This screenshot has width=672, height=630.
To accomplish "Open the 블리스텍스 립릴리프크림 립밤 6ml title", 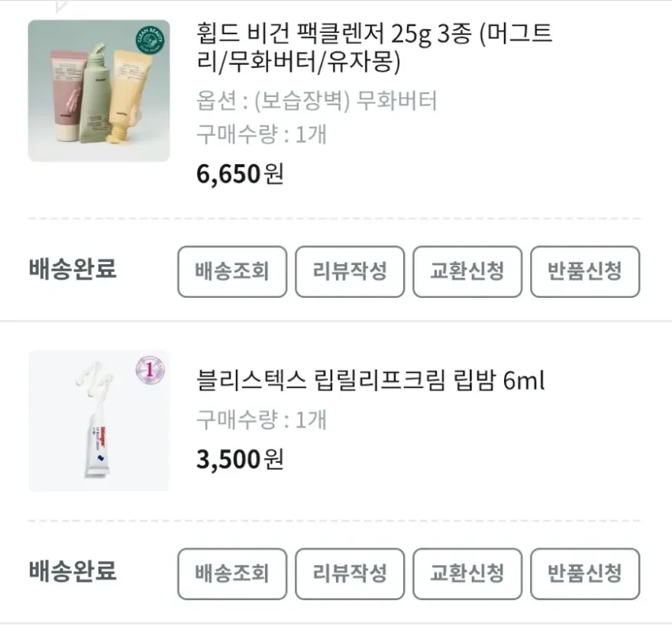I will (370, 380).
